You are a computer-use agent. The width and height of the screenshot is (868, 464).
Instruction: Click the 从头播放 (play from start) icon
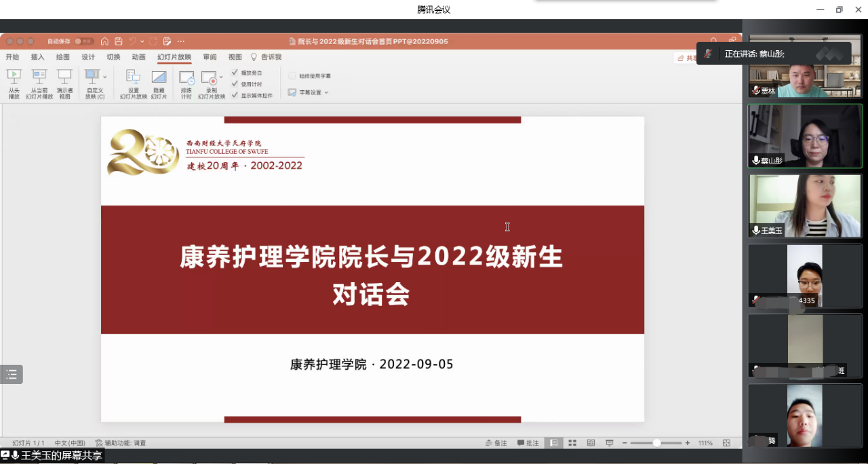(14, 77)
